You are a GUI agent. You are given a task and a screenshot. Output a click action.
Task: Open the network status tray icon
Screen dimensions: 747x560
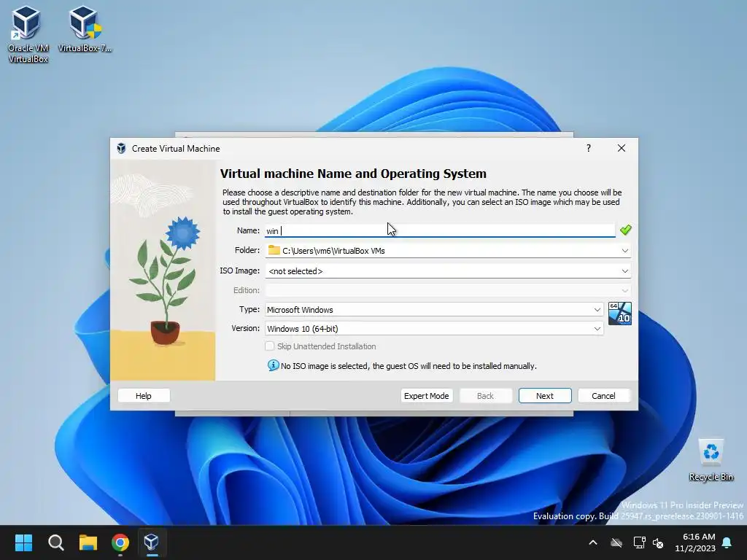coord(639,542)
